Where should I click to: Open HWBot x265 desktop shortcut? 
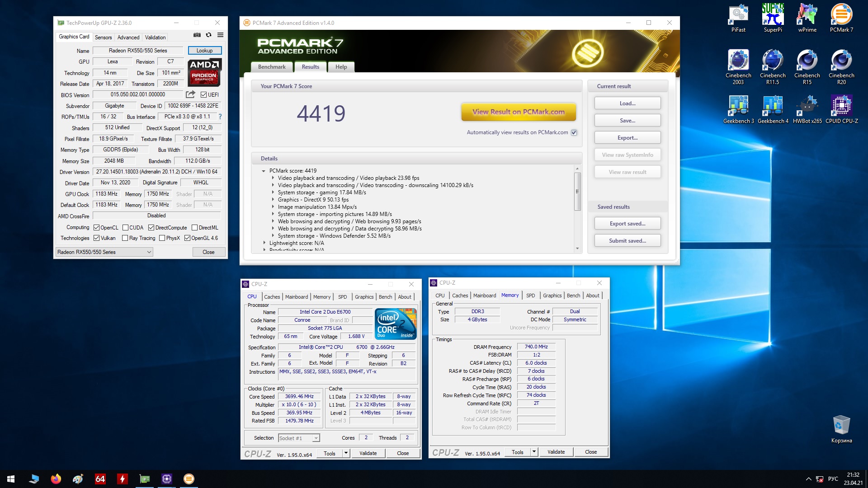point(807,109)
